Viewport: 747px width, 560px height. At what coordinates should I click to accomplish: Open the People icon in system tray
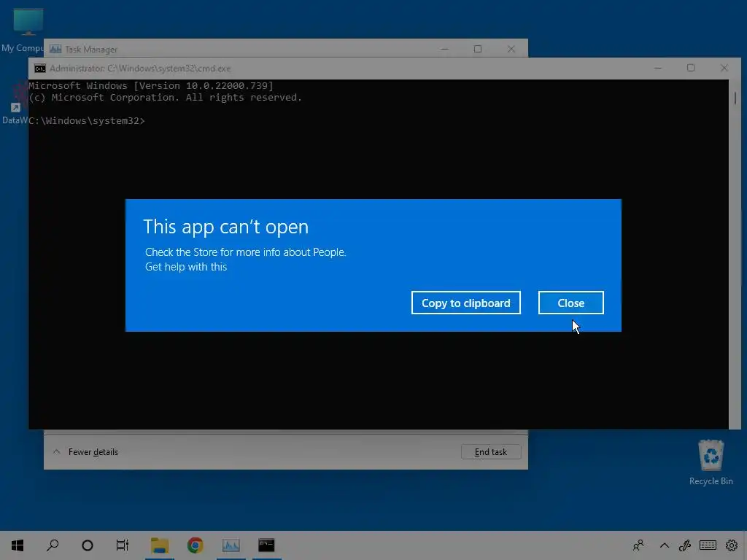(x=638, y=545)
